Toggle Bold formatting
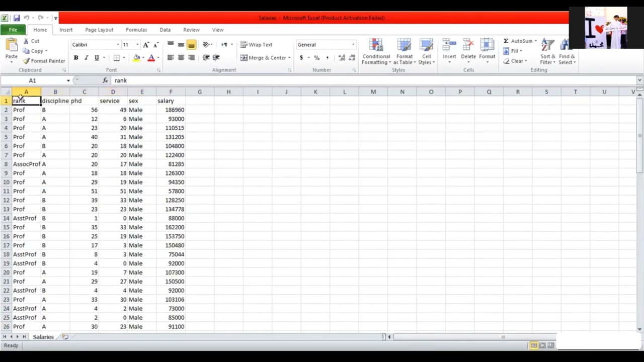The image size is (644, 362). 76,58
